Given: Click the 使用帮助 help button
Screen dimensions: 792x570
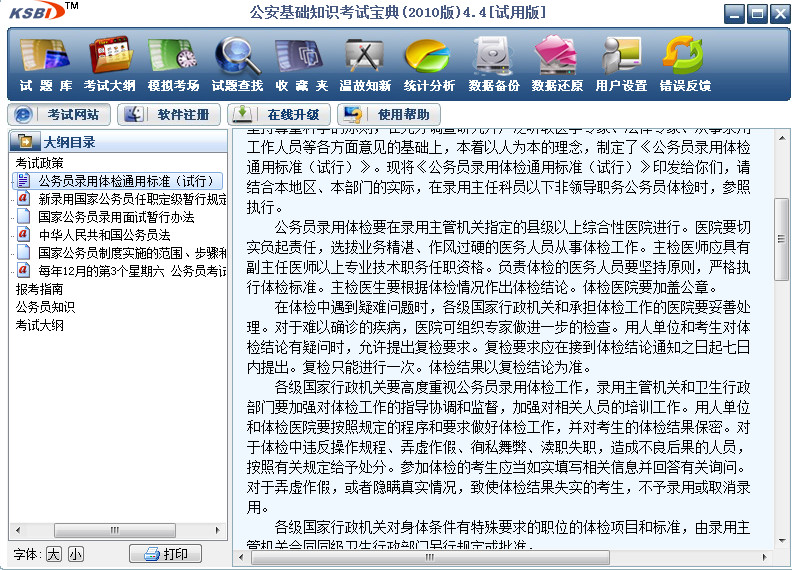Looking at the screenshot, I should click(x=389, y=115).
